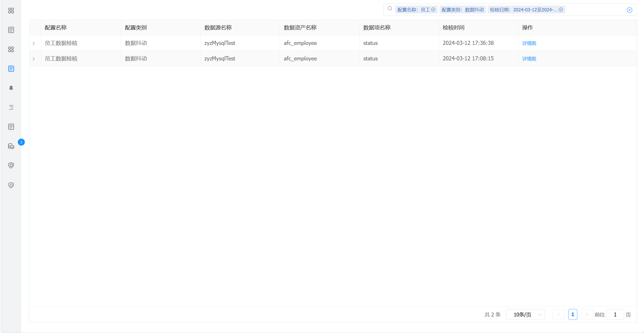644x333 pixels.
Task: Remove the 检核日期 filter tag
Action: click(561, 10)
